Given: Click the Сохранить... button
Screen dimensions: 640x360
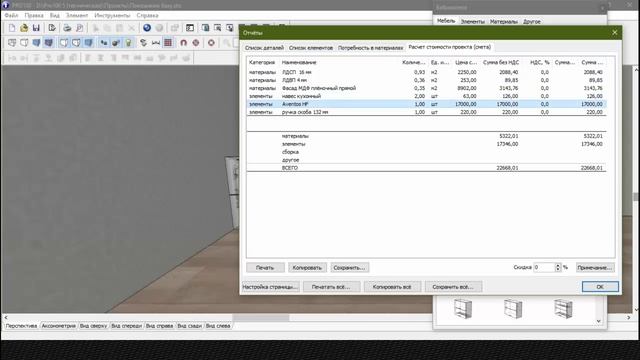Looking at the screenshot, I should point(349,268).
